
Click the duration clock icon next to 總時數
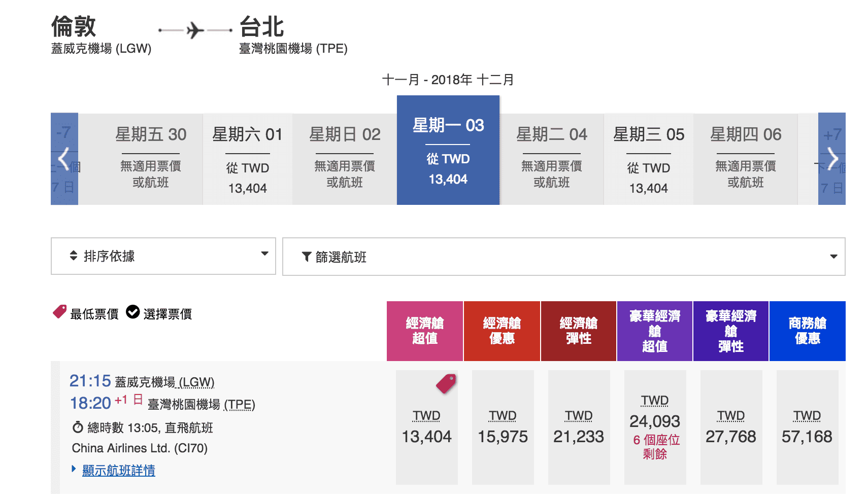78,427
